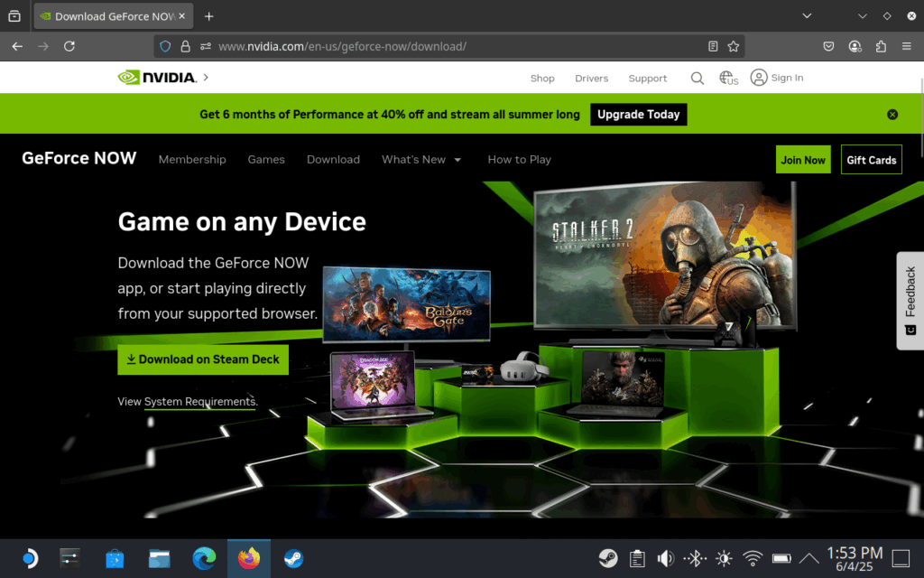This screenshot has height=578, width=924.
Task: Click the NVIDIA site search magnifier
Action: (x=698, y=78)
